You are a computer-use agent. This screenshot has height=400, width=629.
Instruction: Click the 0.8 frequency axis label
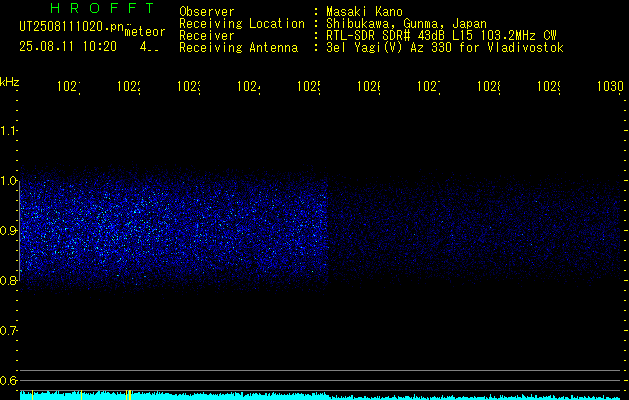tap(8, 281)
